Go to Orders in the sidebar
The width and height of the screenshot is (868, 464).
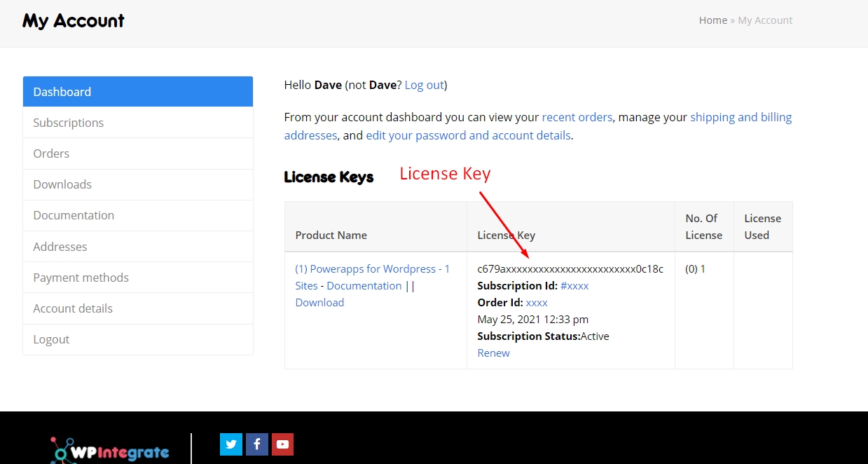pos(138,153)
